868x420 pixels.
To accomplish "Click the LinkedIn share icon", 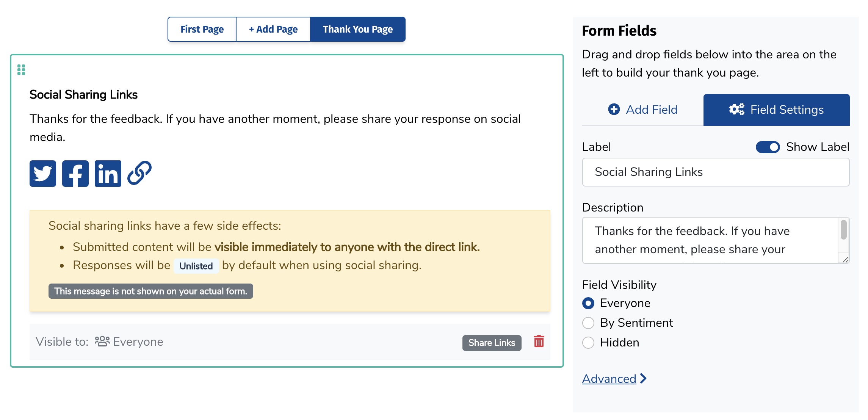I will coord(108,174).
